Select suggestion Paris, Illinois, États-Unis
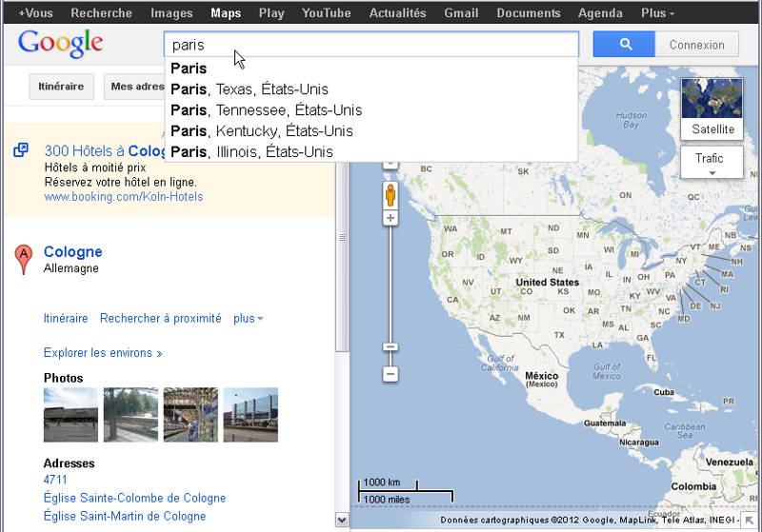Image resolution: width=762 pixels, height=532 pixels. pyautogui.click(x=371, y=152)
